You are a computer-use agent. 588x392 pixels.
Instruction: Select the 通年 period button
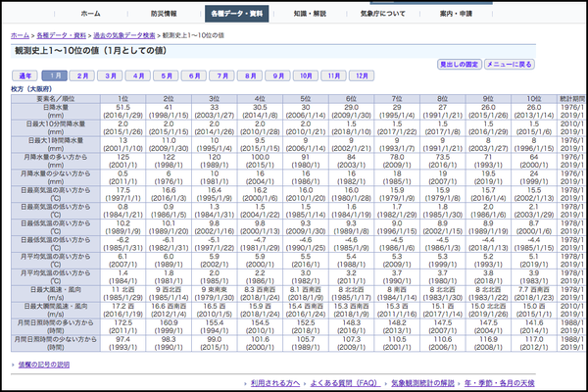(x=25, y=75)
